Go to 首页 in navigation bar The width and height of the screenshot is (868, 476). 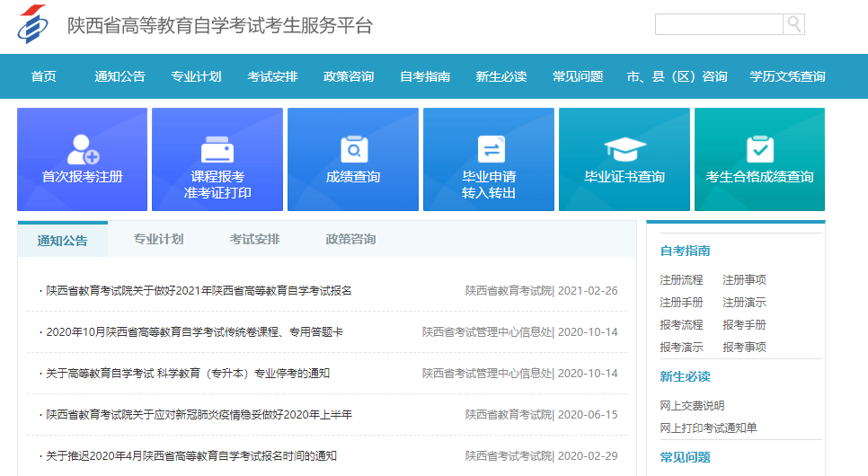coord(43,76)
